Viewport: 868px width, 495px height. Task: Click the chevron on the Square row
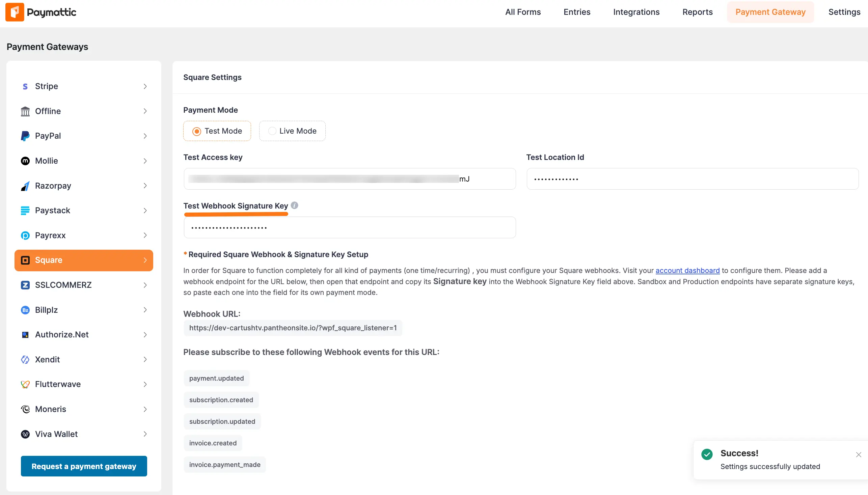click(145, 260)
